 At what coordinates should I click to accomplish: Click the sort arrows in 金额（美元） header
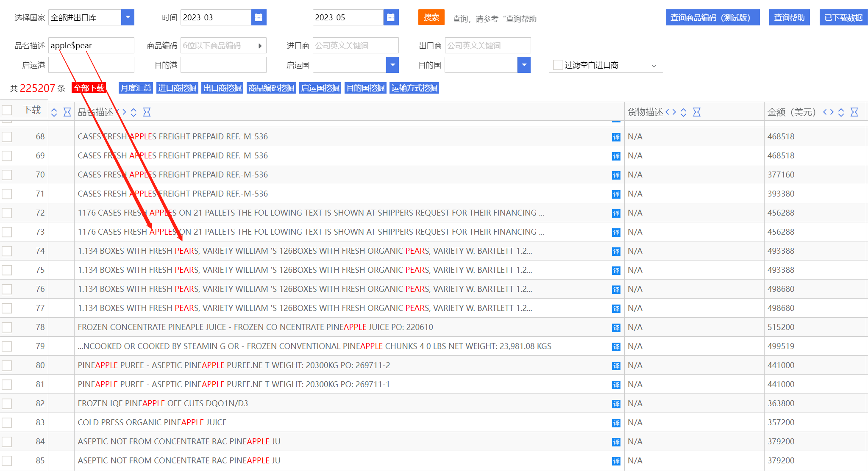click(841, 112)
